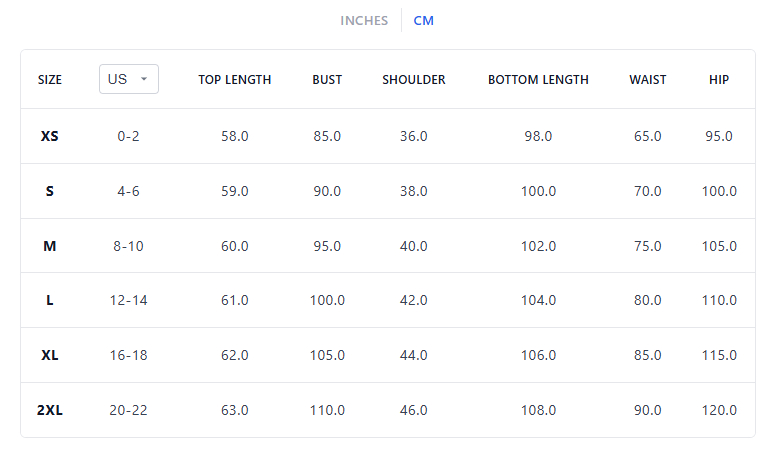Click the BUST column header
The image size is (758, 453).
[x=327, y=80]
